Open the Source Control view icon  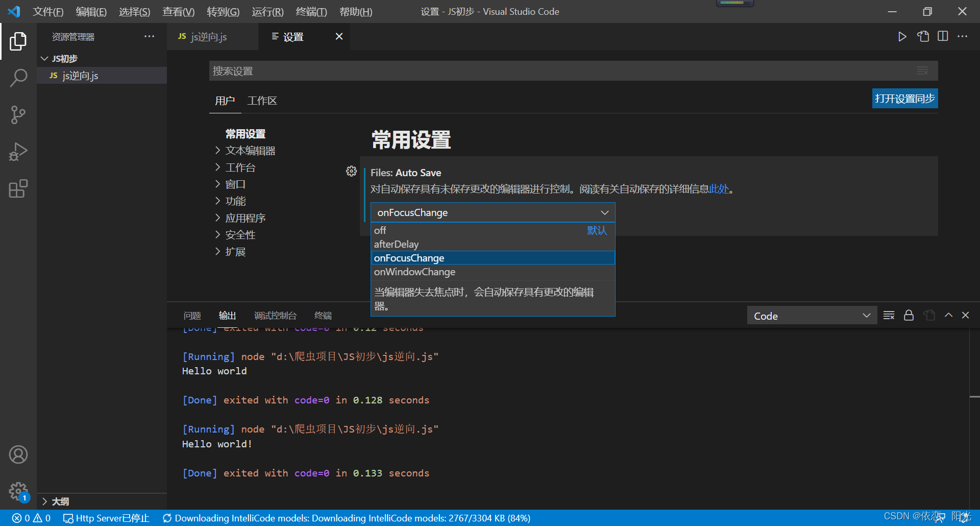tap(18, 115)
